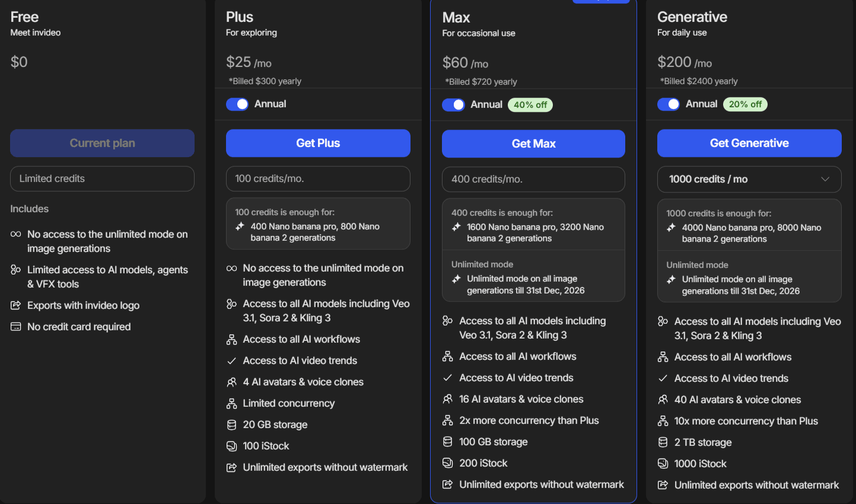Toggle the Annual billing switch for Max
The width and height of the screenshot is (856, 504).
[453, 105]
